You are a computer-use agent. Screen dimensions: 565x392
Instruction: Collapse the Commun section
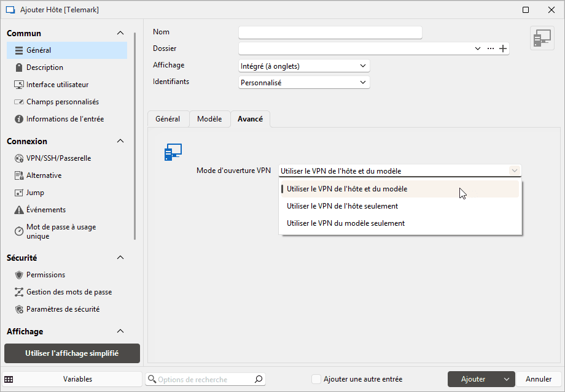click(120, 33)
